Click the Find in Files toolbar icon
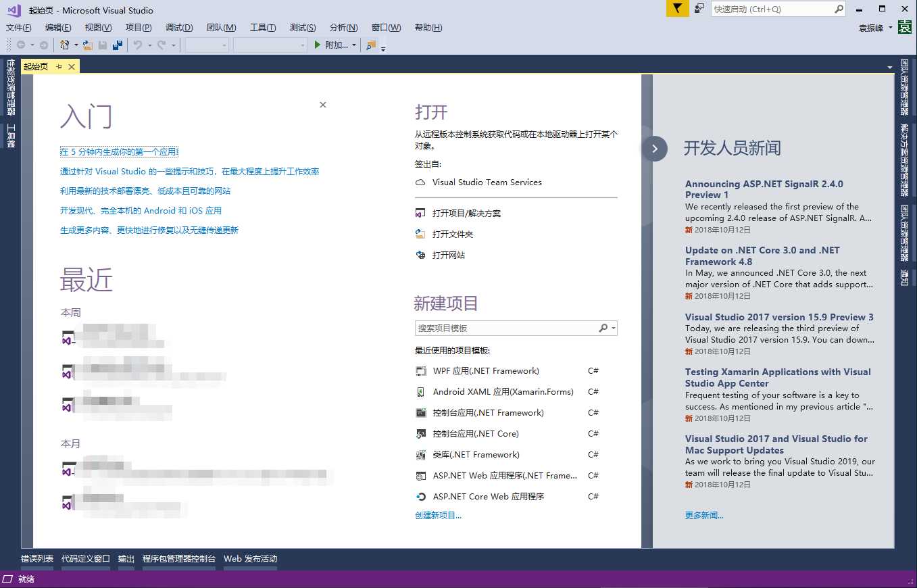Image resolution: width=917 pixels, height=588 pixels. click(371, 45)
